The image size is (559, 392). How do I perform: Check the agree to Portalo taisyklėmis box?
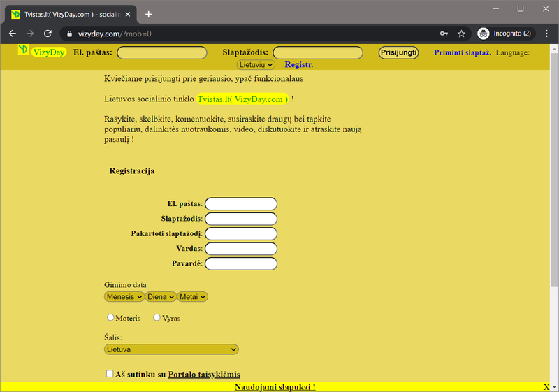[x=110, y=374]
